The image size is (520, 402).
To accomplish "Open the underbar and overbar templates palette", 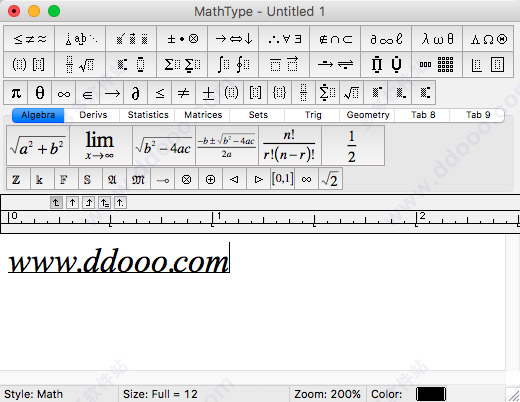I will tap(284, 64).
